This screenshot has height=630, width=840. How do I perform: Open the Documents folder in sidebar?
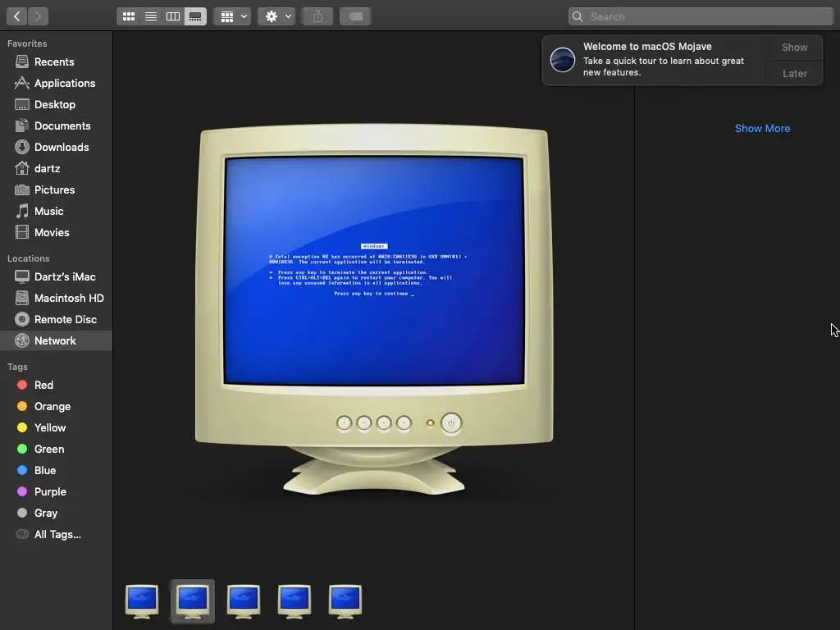coord(56,126)
